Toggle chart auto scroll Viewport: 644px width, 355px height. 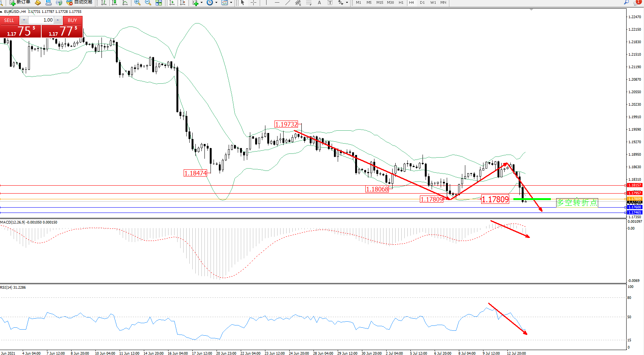tap(172, 3)
